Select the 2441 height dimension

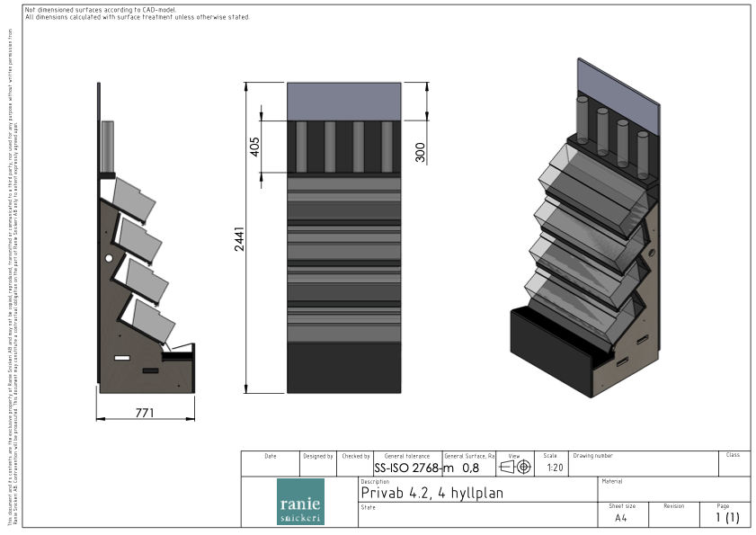(240, 238)
